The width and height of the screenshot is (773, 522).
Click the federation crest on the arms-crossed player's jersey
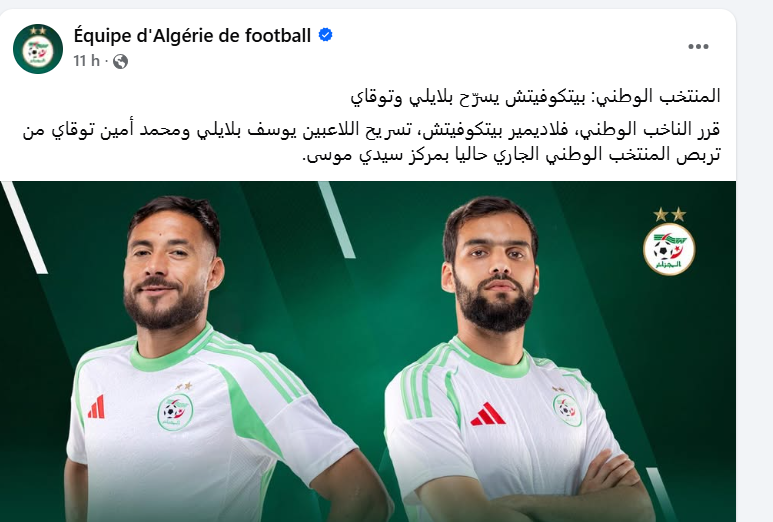567,409
